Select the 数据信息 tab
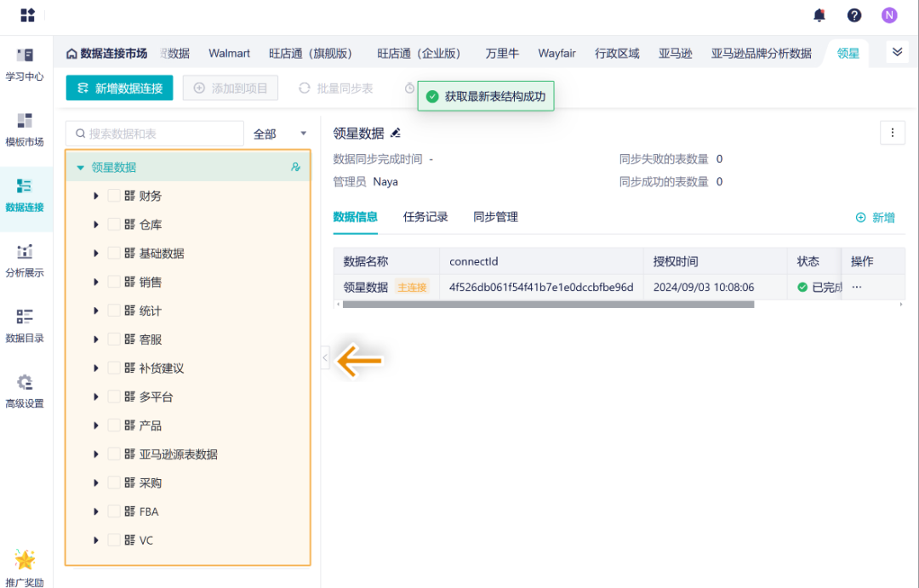Screen dimensions: 919x588 tap(355, 217)
